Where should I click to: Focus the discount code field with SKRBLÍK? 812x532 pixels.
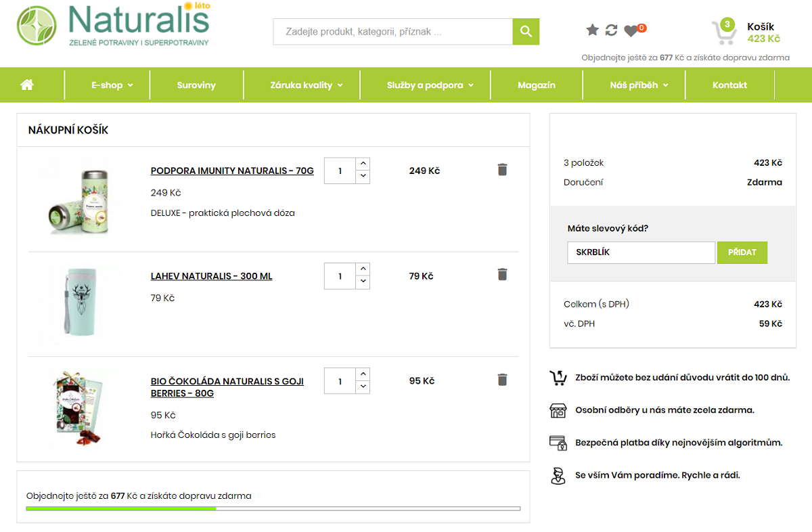point(641,252)
